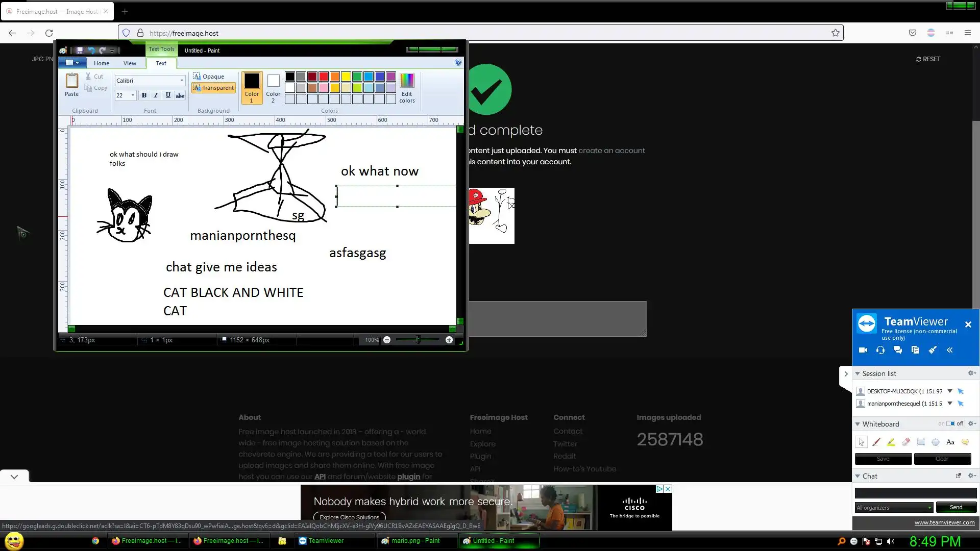This screenshot has width=980, height=551.
Task: Select the Whiteboard highlighter tool
Action: 891,442
